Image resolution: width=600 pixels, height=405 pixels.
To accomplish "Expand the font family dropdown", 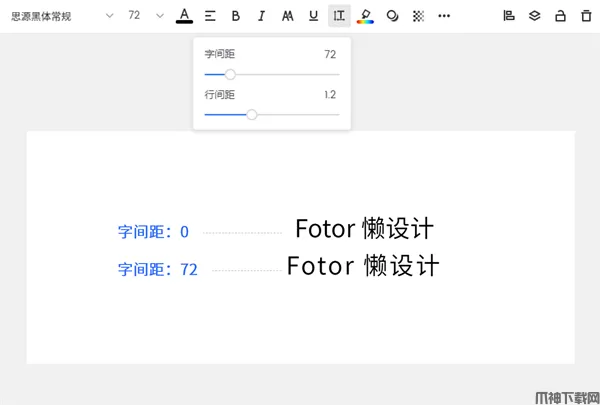I will pos(109,16).
